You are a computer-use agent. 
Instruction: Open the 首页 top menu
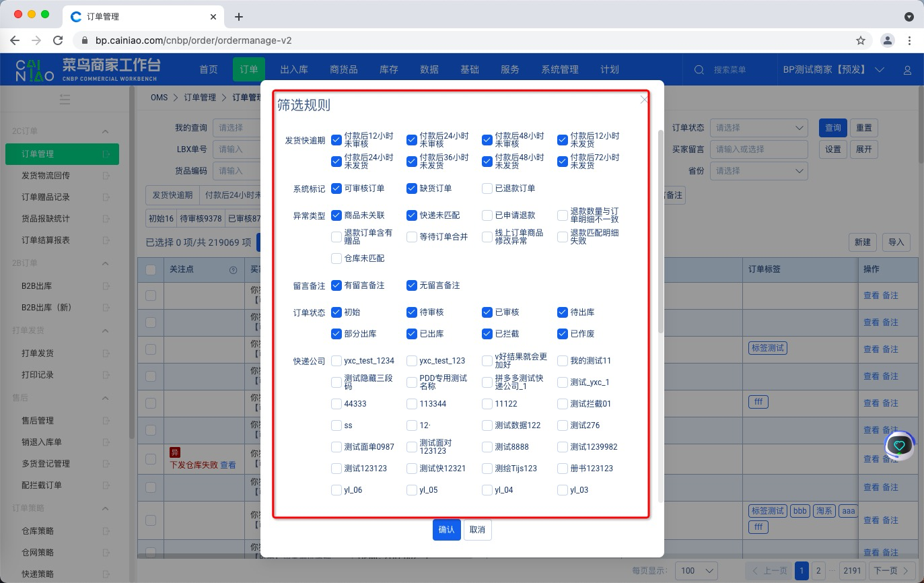pos(209,69)
